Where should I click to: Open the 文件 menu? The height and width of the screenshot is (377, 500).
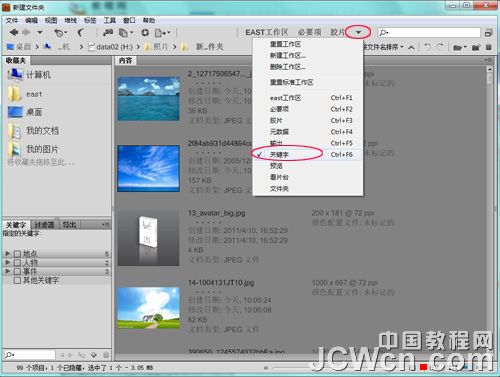(12, 20)
